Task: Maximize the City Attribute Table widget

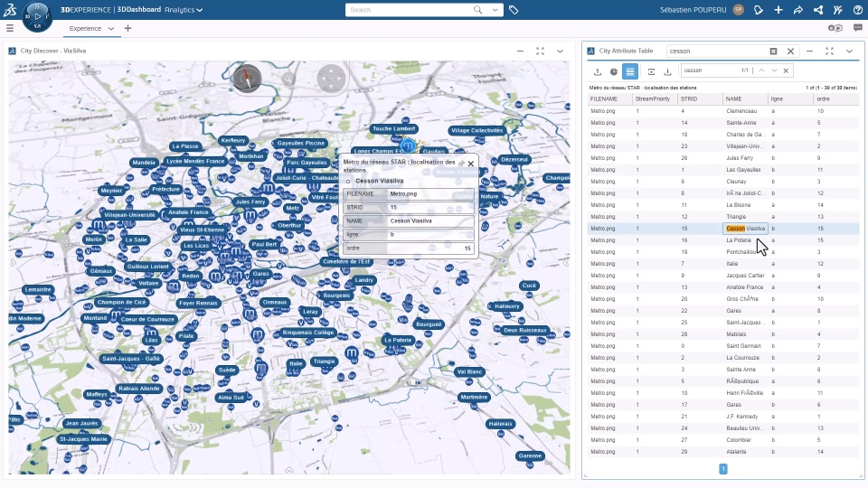Action: (x=829, y=51)
